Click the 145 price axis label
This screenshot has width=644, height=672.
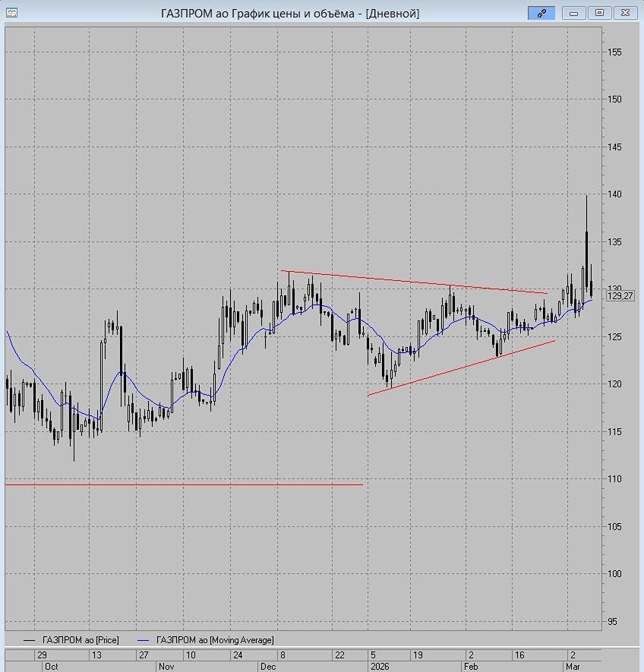tap(614, 147)
